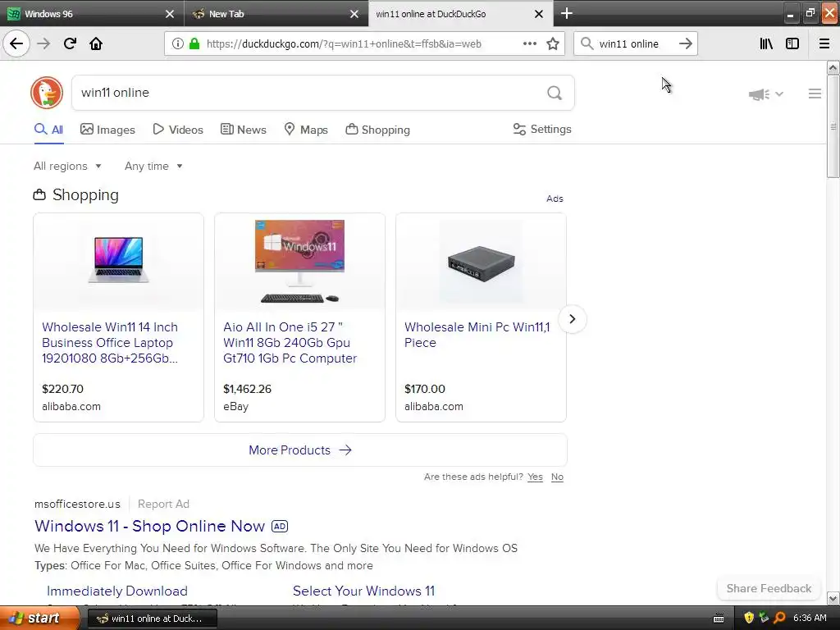Open a new browser tab
Screen dimensions: 840x630
(x=567, y=13)
